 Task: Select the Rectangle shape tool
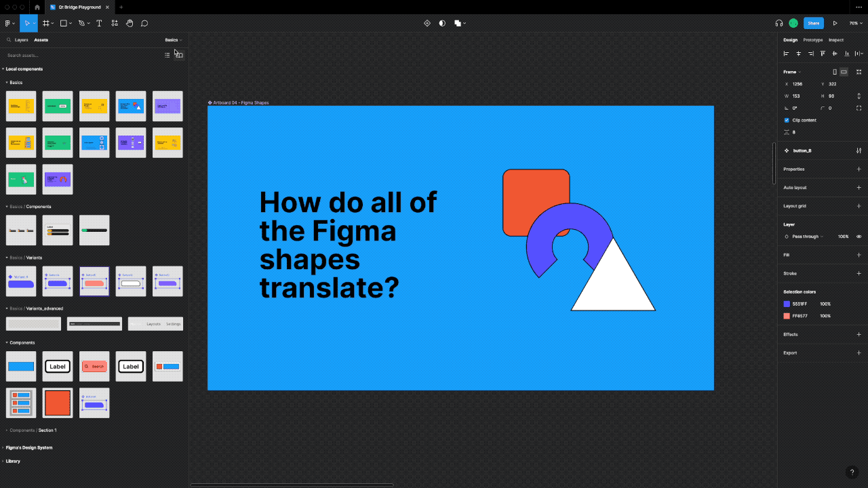point(62,23)
